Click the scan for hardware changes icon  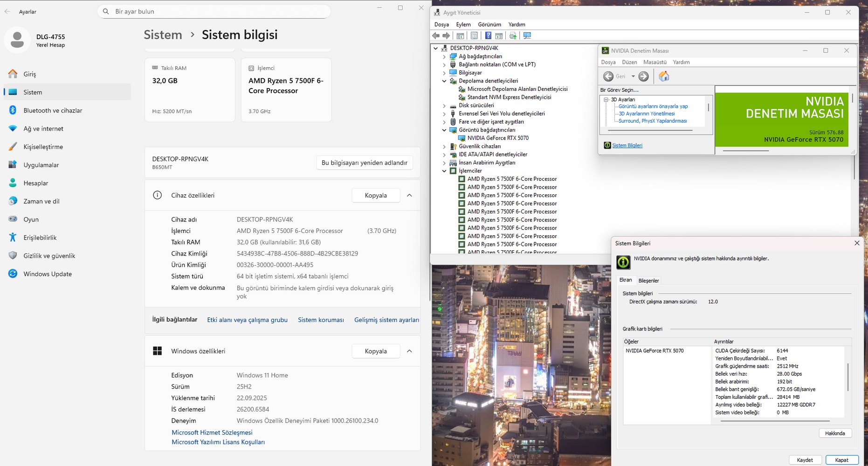tap(527, 36)
